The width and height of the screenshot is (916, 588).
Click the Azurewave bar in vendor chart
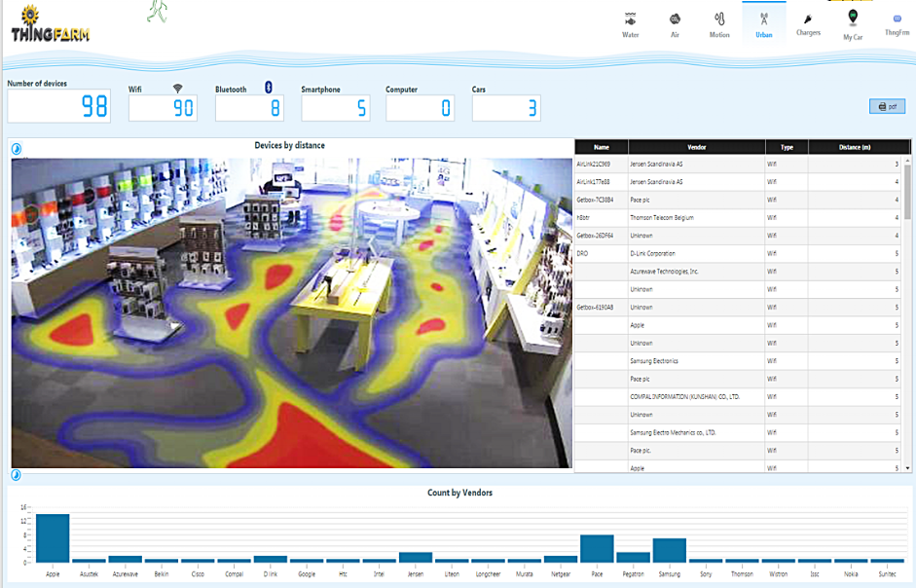point(125,560)
